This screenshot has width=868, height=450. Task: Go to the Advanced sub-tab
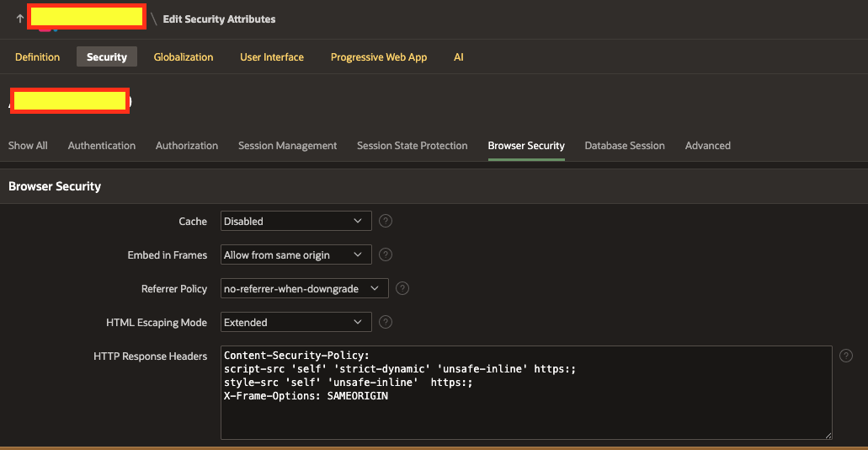point(708,145)
